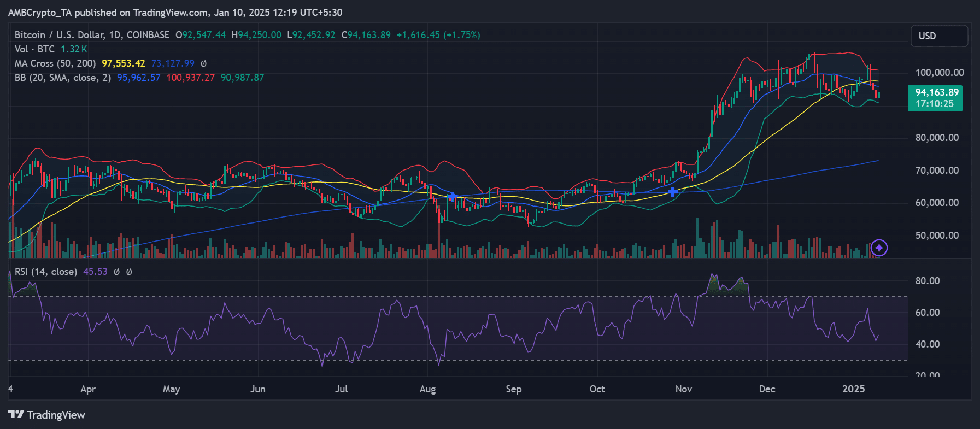
Task: Select the RSI (14, close) indicator label
Action: pyautogui.click(x=46, y=272)
